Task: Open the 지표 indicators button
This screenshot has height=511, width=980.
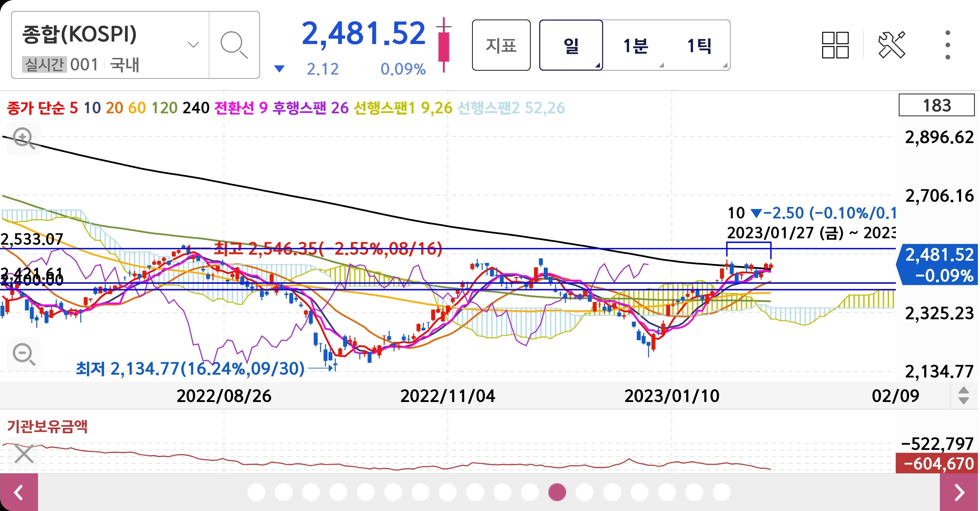Action: click(x=501, y=45)
